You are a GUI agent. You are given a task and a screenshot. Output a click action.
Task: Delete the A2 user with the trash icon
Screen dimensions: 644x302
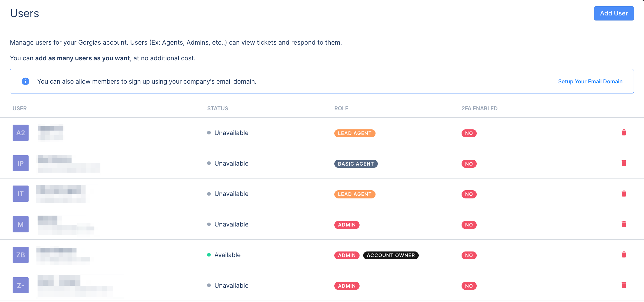pyautogui.click(x=624, y=132)
